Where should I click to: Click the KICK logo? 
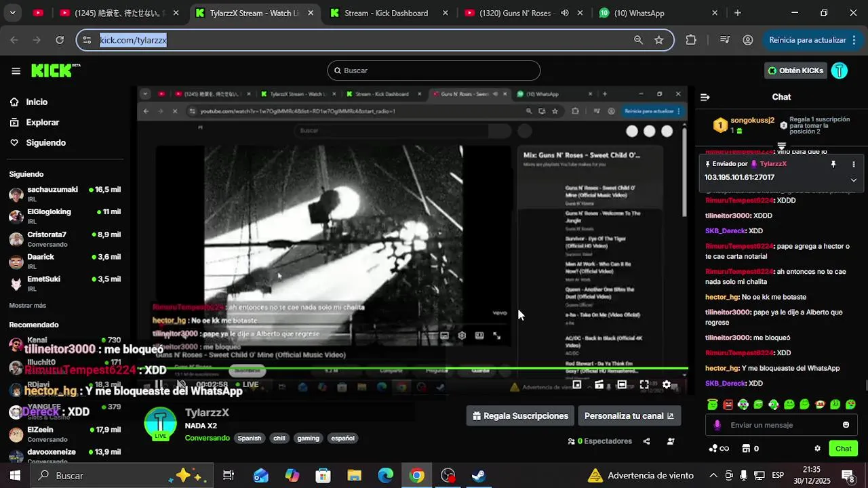(55, 70)
